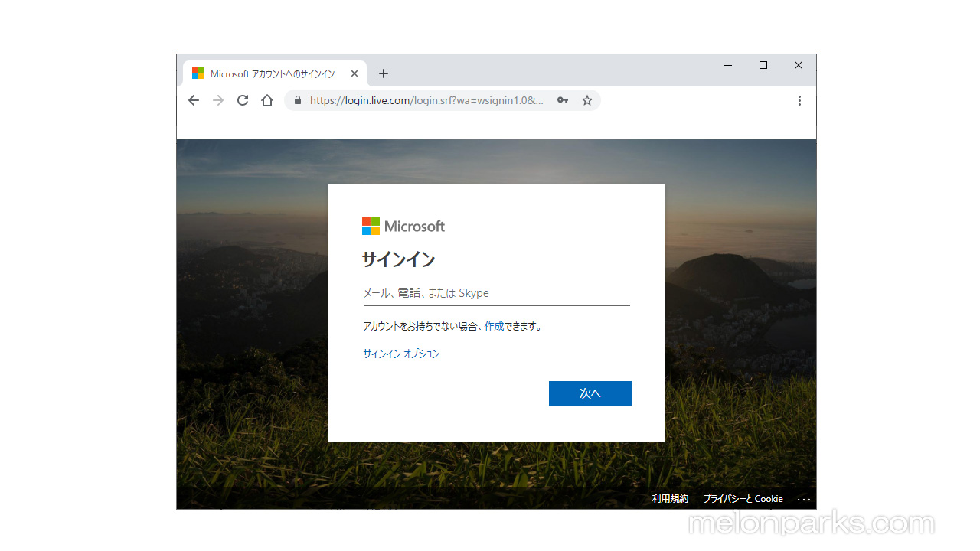Click the Microsoft logo in sign-in card
Viewport: 980px width, 551px height.
(403, 227)
